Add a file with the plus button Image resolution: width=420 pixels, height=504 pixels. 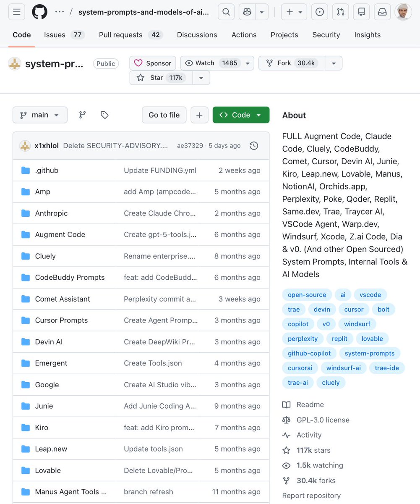pos(199,115)
